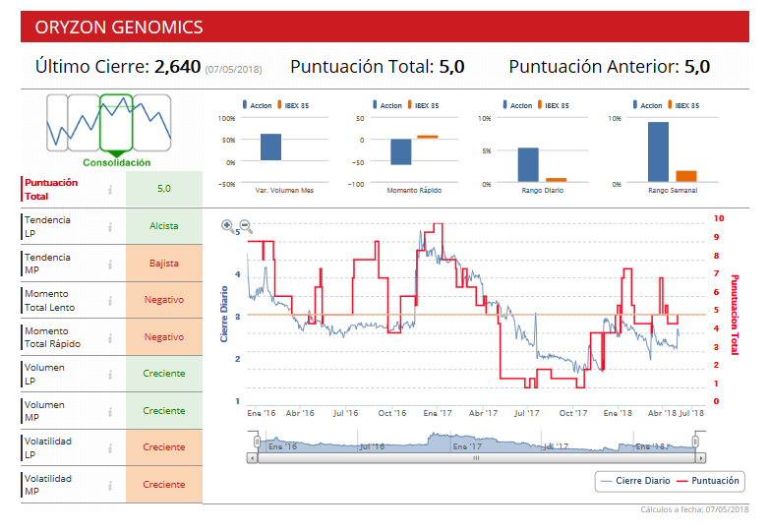Click Rango Diario IBEX 35 orange bar
This screenshot has width=769, height=532.
click(x=557, y=180)
